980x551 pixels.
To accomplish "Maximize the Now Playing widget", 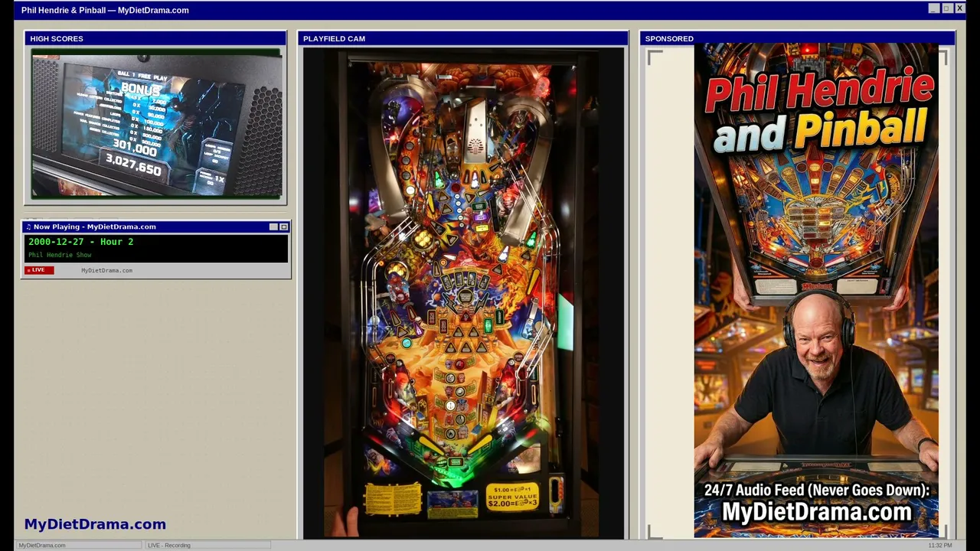I will pos(283,227).
